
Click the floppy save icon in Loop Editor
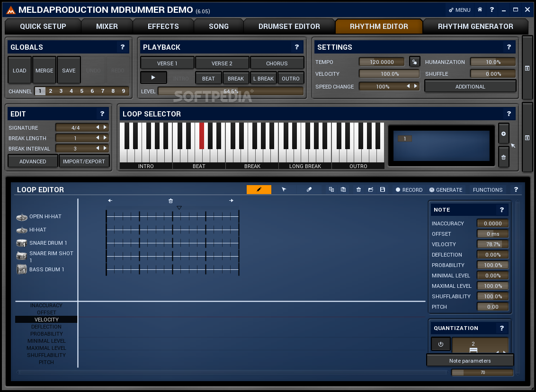(x=383, y=189)
